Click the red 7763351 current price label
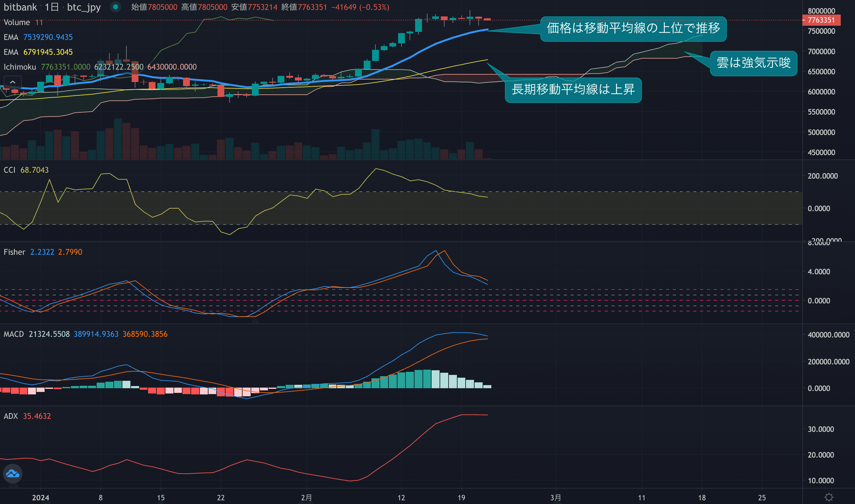Image resolution: width=855 pixels, height=504 pixels. click(821, 20)
